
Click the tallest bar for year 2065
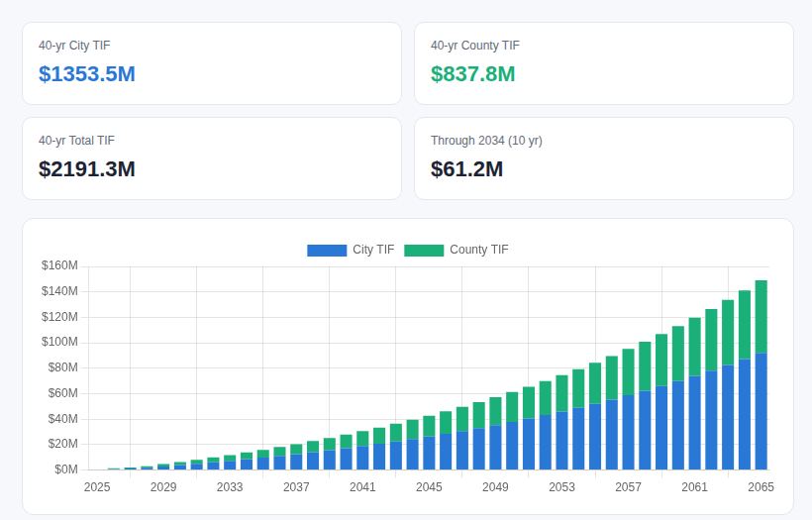[x=761, y=375]
